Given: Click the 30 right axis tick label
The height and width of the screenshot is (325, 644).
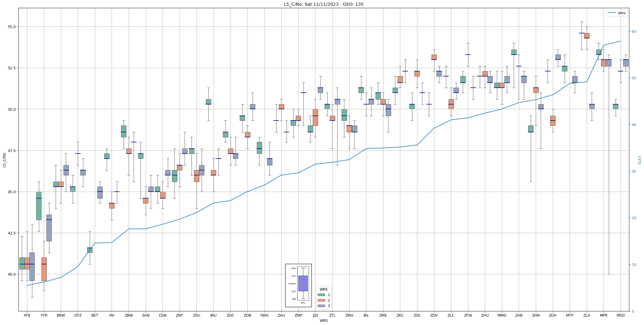Looking at the screenshot, I should [x=634, y=171].
